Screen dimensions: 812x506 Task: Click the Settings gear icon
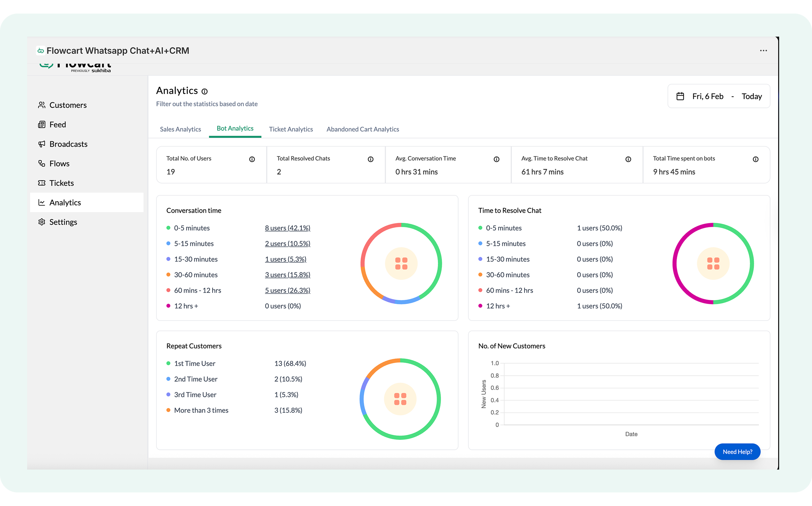[x=42, y=222]
